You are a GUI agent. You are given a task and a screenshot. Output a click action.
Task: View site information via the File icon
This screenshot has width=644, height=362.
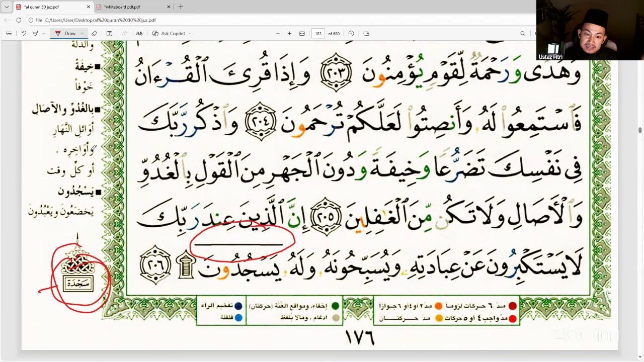[35, 20]
